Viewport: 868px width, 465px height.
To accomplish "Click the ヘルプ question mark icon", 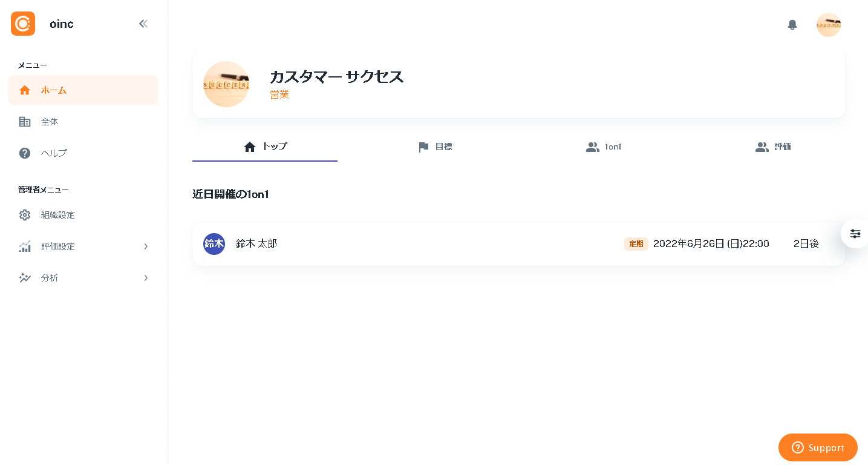I will [x=24, y=153].
